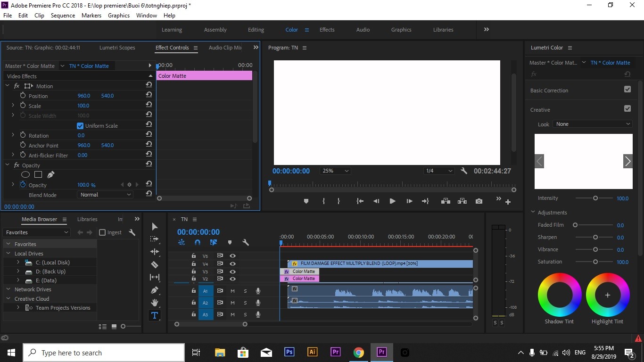Click the Step Forward one frame button

click(409, 201)
